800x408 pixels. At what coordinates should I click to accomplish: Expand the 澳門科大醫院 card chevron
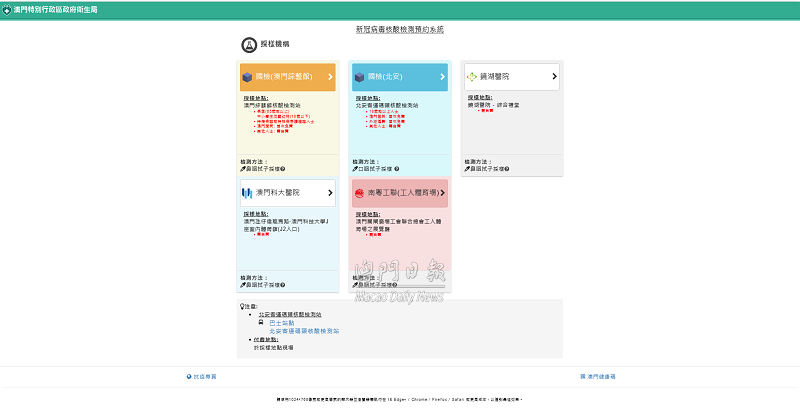(329, 192)
